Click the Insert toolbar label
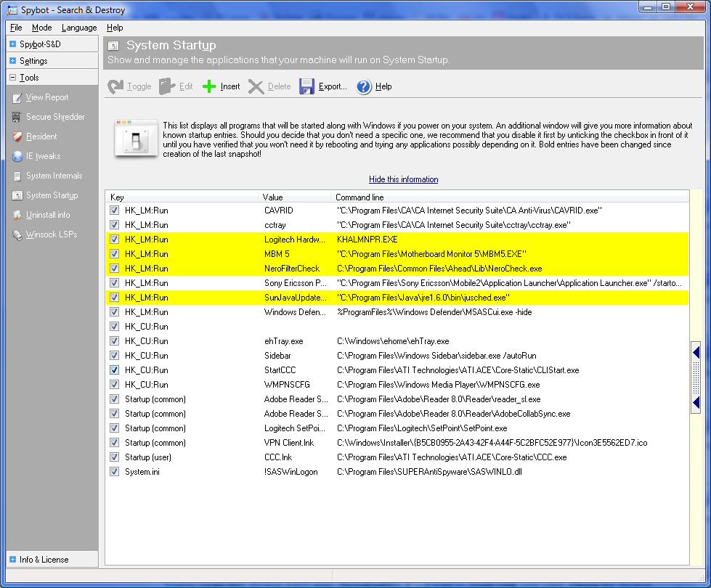The width and height of the screenshot is (711, 588). pyautogui.click(x=230, y=86)
